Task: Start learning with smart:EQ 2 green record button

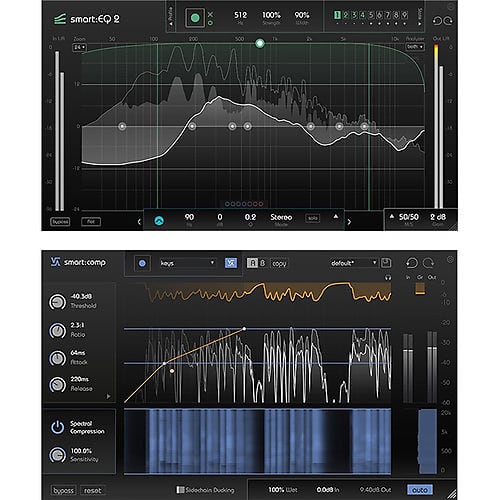Action: 195,18
